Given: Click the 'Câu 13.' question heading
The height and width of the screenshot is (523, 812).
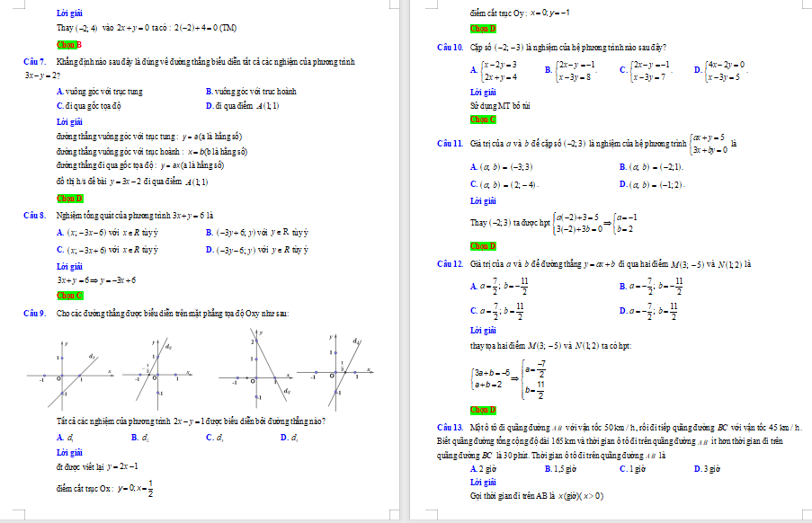Looking at the screenshot, I should [x=450, y=425].
